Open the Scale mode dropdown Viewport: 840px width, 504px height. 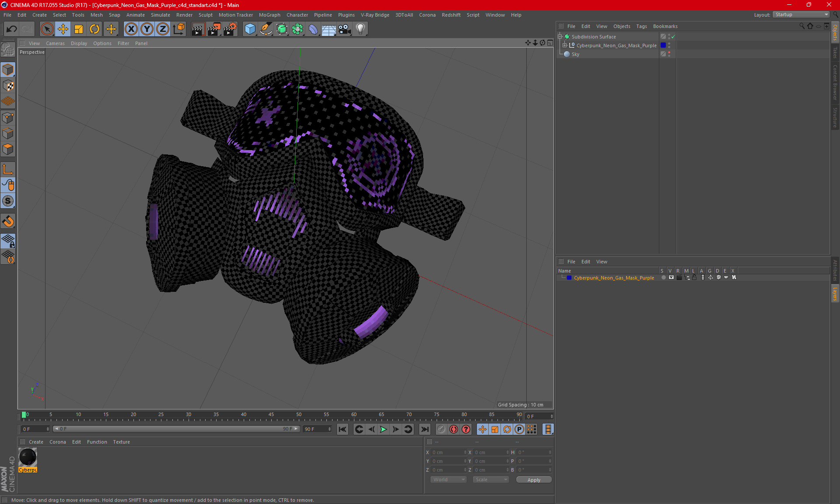(x=491, y=479)
